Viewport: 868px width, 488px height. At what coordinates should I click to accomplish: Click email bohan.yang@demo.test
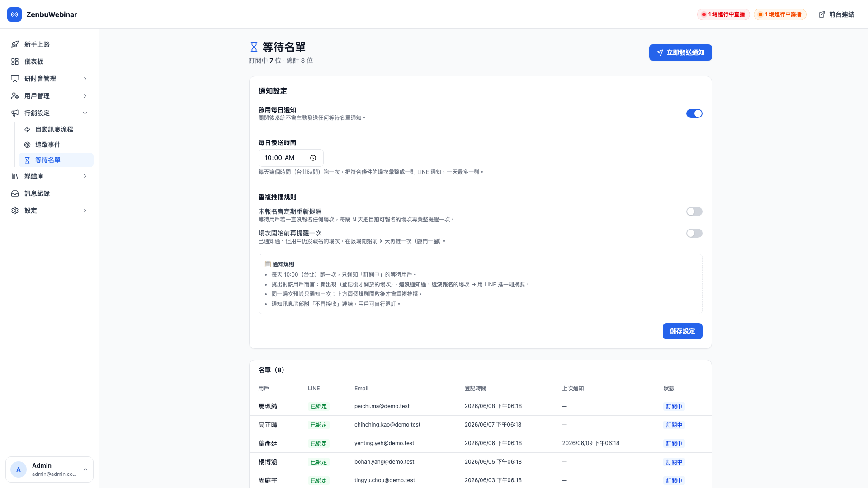(384, 462)
